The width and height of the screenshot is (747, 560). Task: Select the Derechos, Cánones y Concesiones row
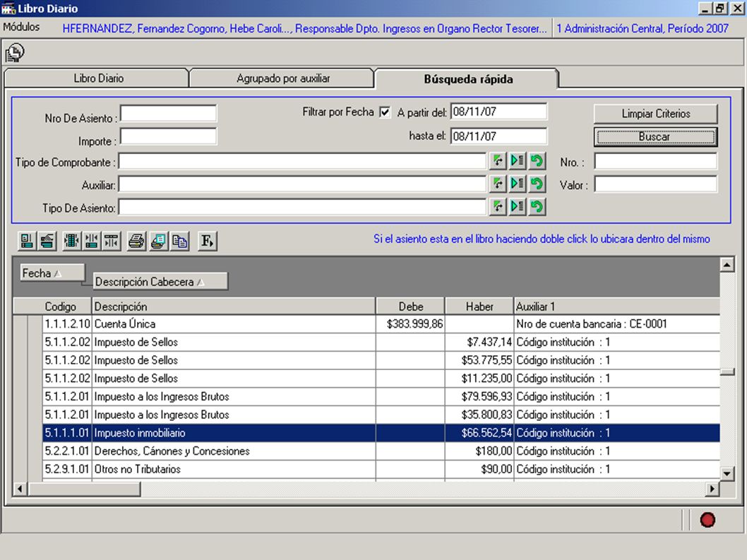pyautogui.click(x=381, y=451)
